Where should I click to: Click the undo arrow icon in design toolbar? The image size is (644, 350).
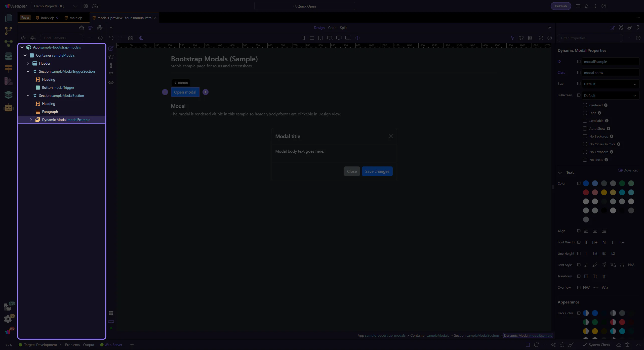111,38
